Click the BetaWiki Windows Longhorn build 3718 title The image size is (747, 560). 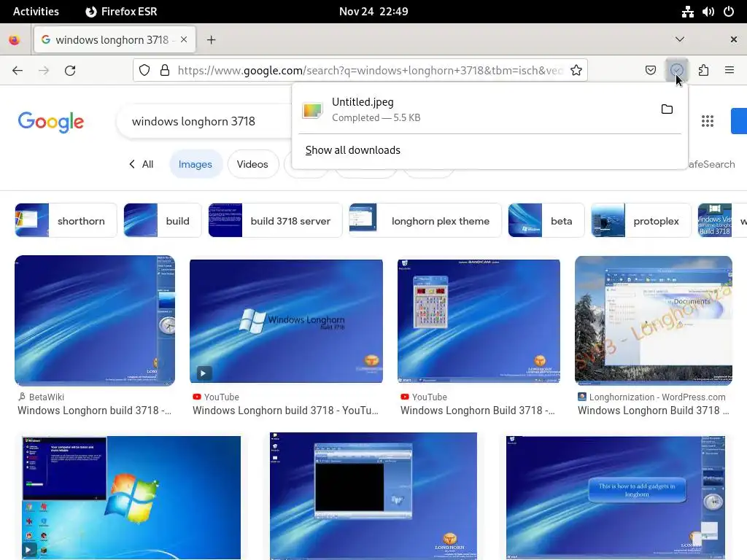coord(94,411)
